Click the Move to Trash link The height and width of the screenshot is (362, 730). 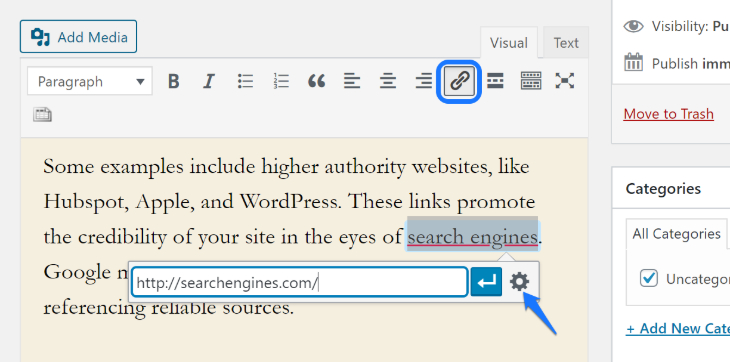tap(668, 114)
